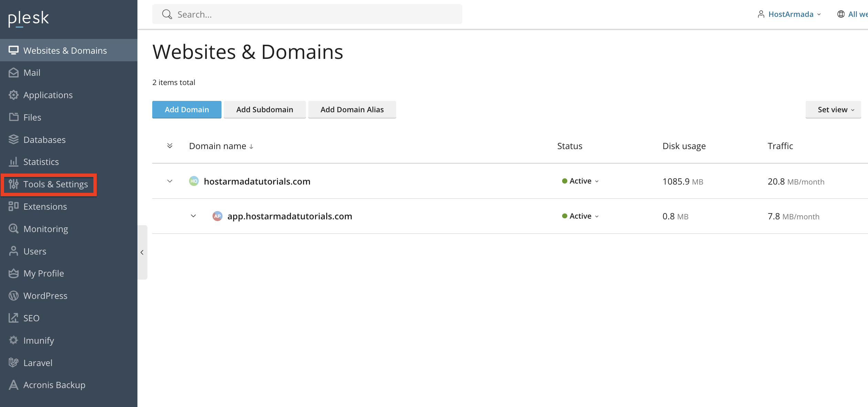The height and width of the screenshot is (407, 868).
Task: Click the HostArmada user account icon
Action: coord(761,14)
